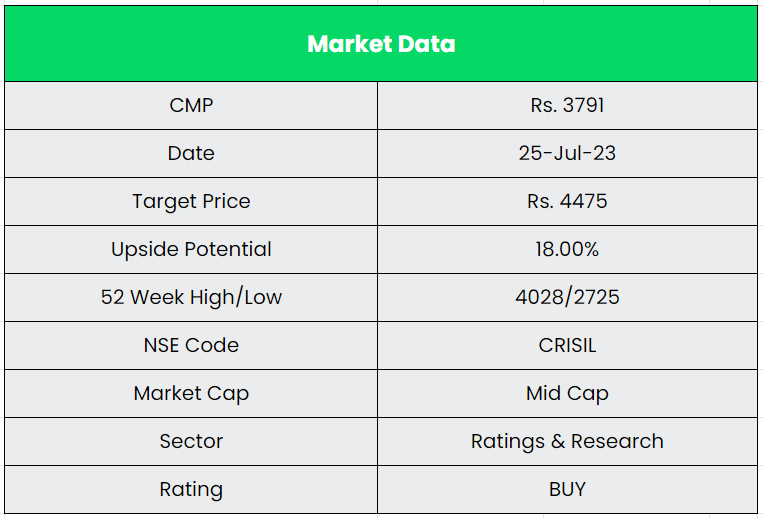Click the Ratings & Research cell
The height and width of the screenshot is (518, 763).
click(x=567, y=441)
